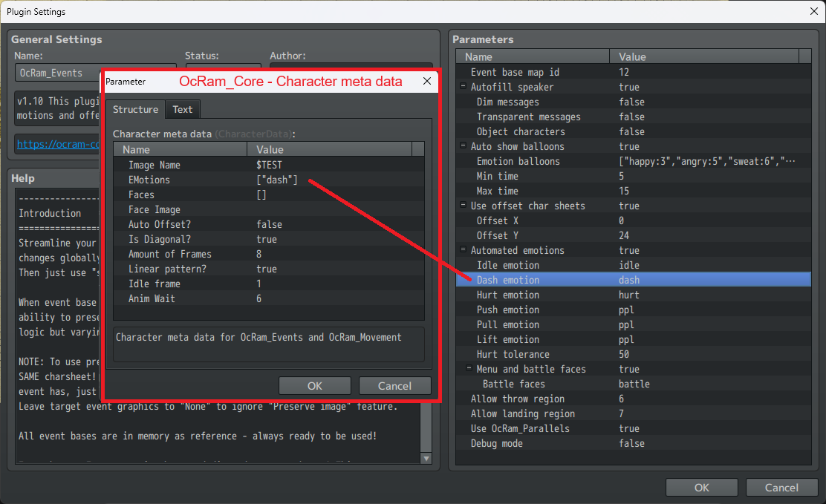
Task: Select the Allow throw region parameter
Action: 633,399
